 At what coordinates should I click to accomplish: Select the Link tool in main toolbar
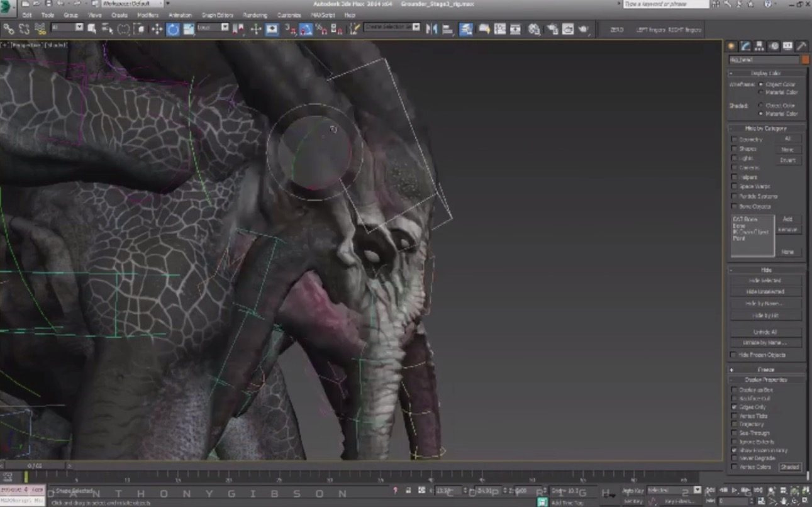[9, 29]
